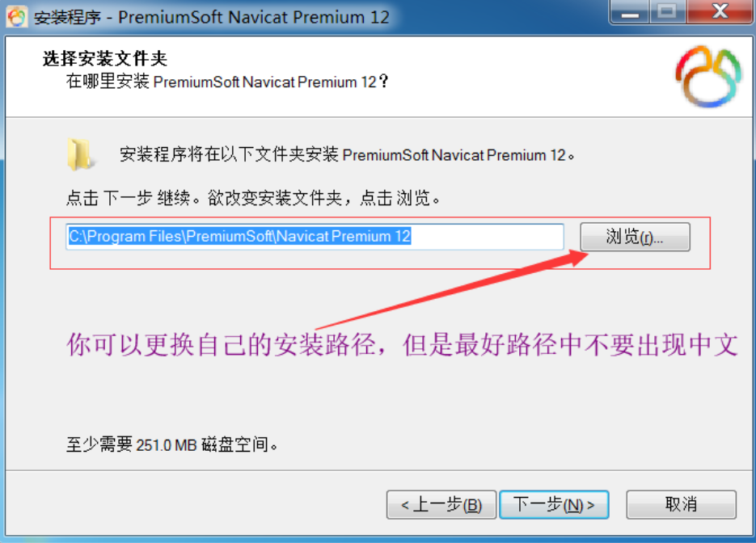
Task: Click the empty end of install path field
Action: (x=487, y=237)
